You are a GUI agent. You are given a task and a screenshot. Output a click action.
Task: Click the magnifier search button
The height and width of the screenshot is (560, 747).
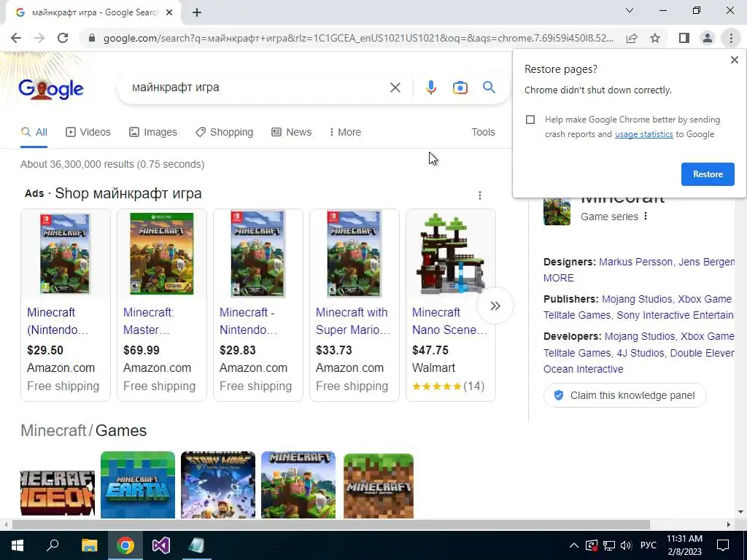point(489,87)
